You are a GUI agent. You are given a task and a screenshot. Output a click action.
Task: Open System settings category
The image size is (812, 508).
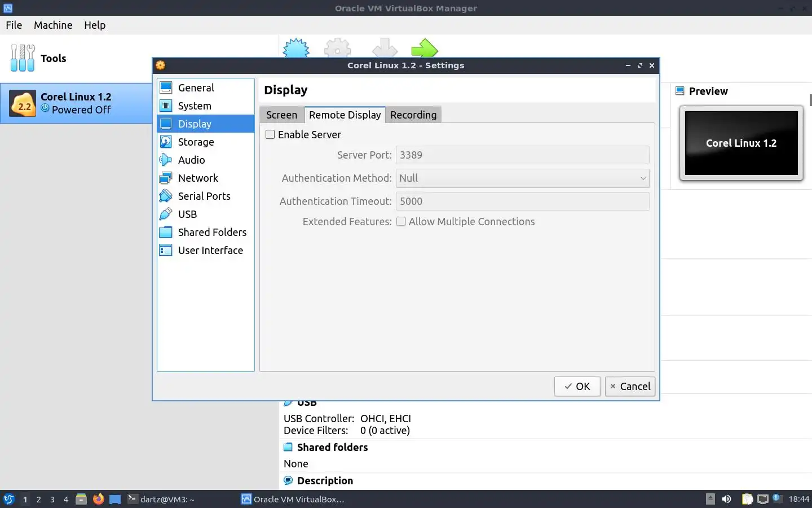(206, 106)
